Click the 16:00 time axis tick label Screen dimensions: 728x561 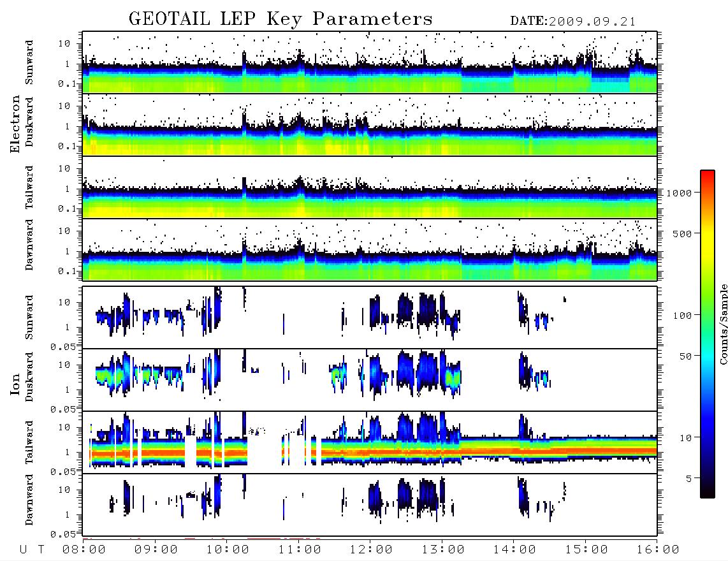658,550
